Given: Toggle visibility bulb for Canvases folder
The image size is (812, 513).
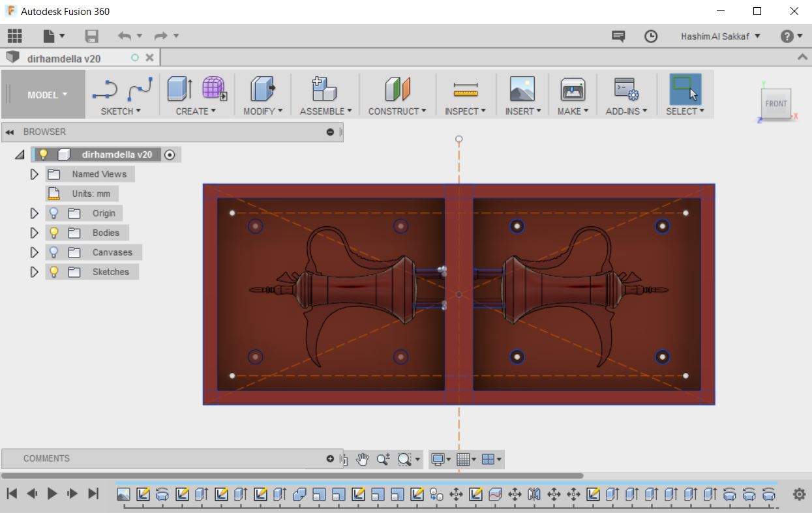Looking at the screenshot, I should point(54,252).
